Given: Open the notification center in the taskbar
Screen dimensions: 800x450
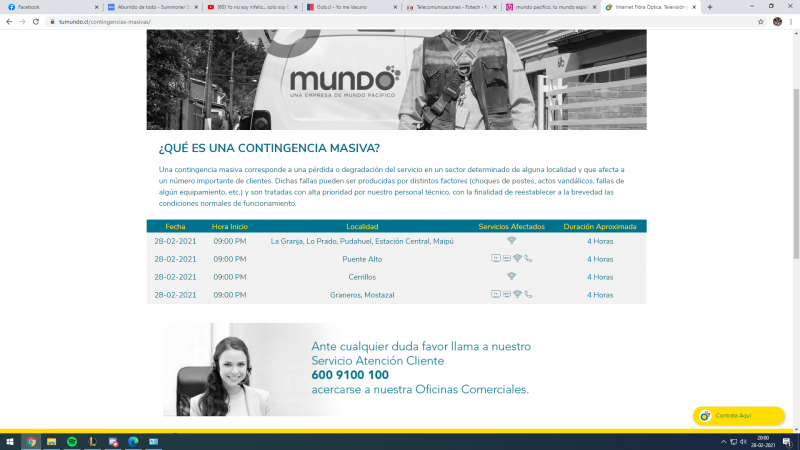Looking at the screenshot, I should tap(787, 442).
